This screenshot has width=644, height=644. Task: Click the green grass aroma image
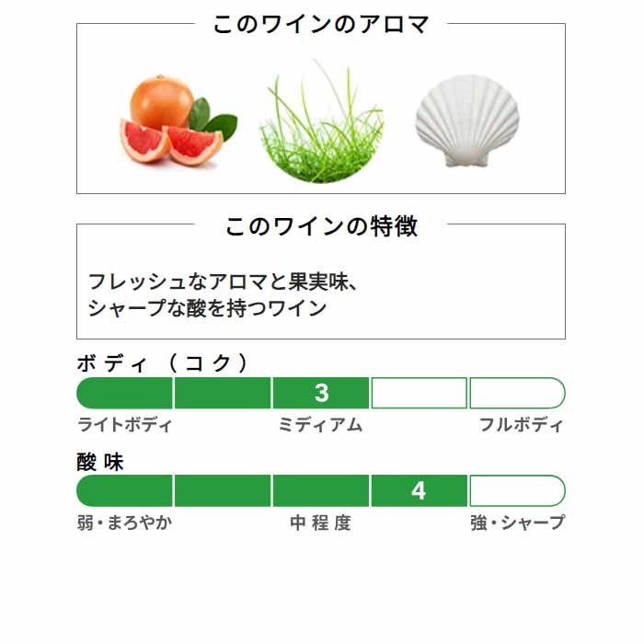point(321,122)
